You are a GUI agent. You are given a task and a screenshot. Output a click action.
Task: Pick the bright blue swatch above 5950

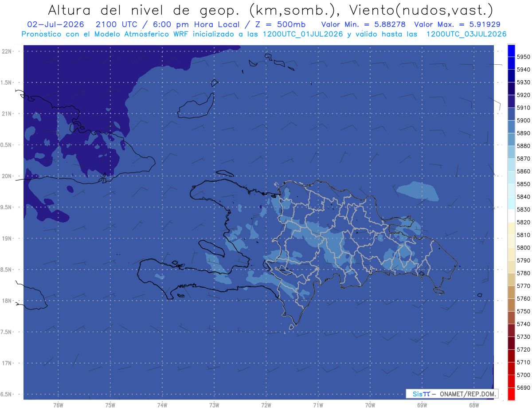pyautogui.click(x=511, y=51)
